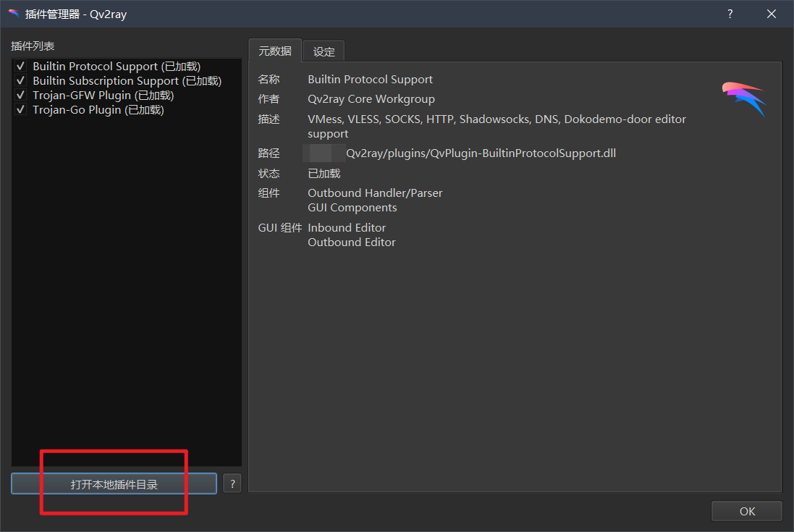This screenshot has height=532, width=794.
Task: Click the VMess, VLESS, SOCKS description text
Action: pyautogui.click(x=497, y=127)
